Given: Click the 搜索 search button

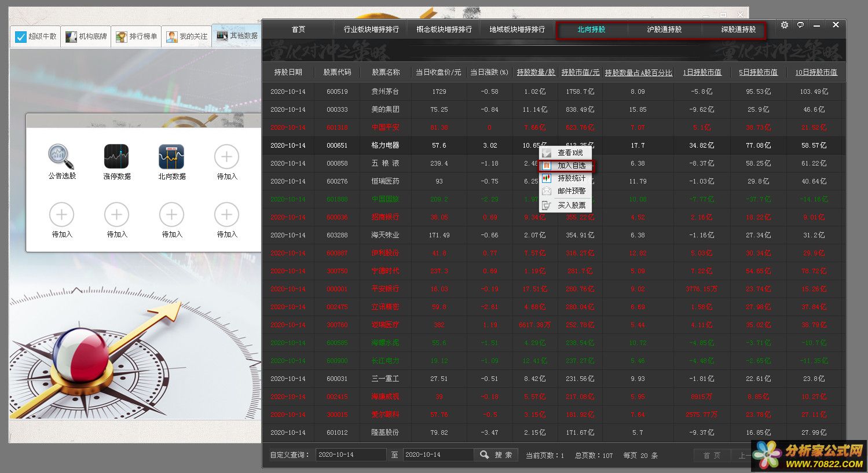Looking at the screenshot, I should click(496, 455).
